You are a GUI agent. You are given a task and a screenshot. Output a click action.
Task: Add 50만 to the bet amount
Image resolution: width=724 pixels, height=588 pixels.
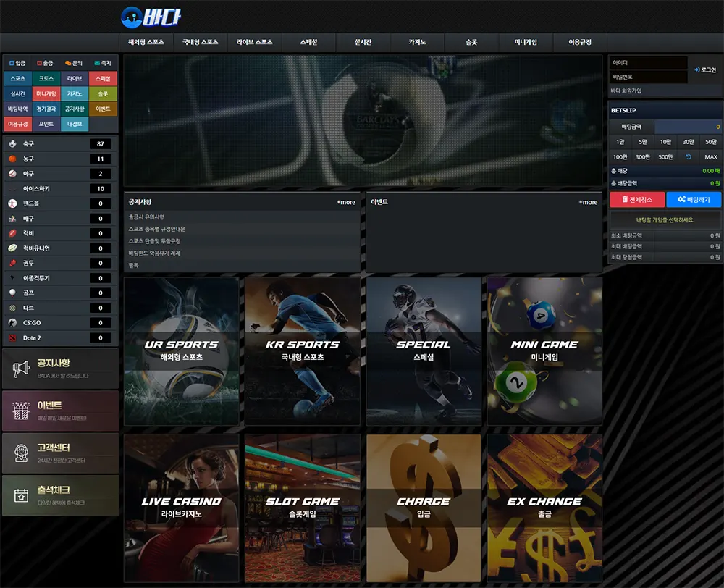[x=711, y=142]
